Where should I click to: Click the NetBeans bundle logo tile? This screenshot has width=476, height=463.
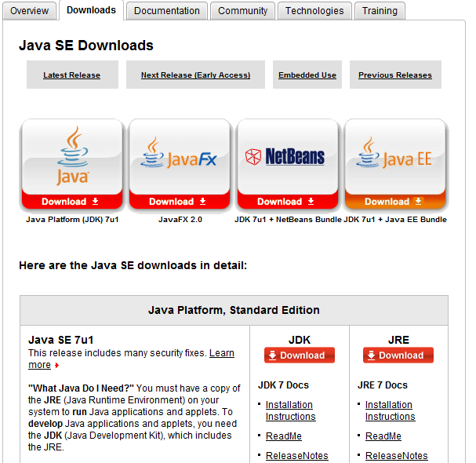tap(288, 157)
